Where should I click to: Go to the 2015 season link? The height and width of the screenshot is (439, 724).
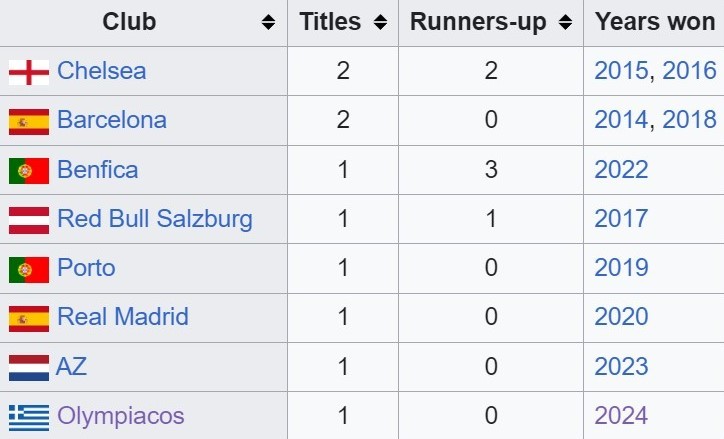tap(621, 71)
